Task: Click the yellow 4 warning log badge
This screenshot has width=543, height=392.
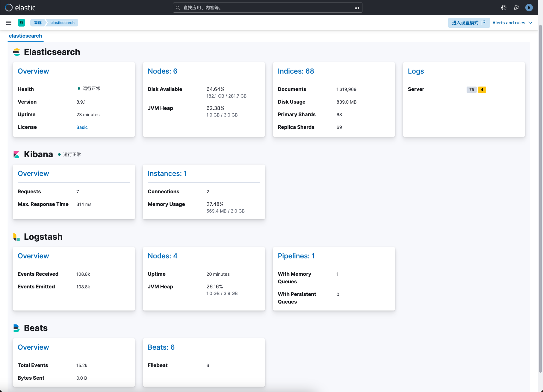Action: pos(482,90)
